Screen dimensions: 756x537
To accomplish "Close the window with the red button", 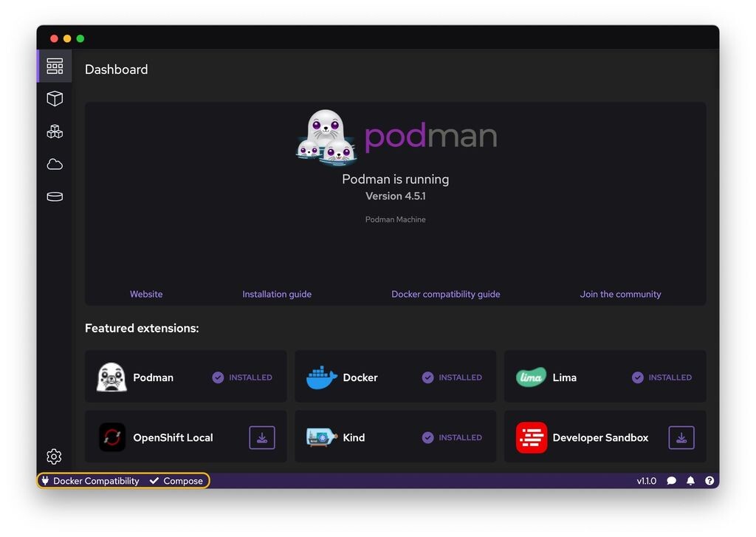I will pos(54,38).
